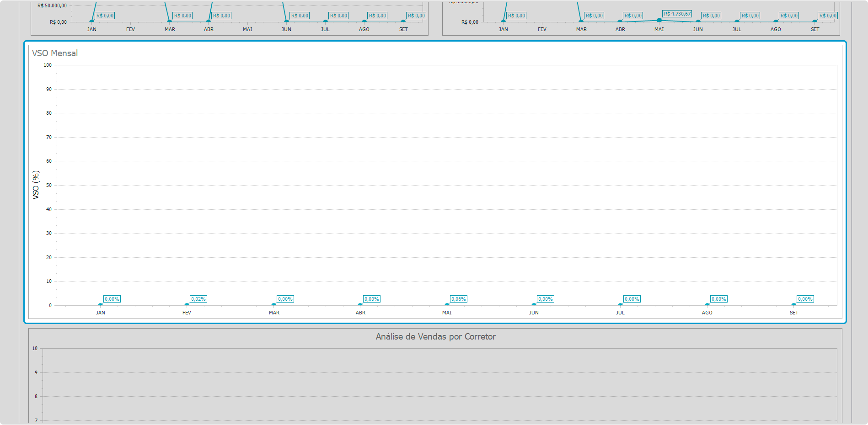
Task: Select the MAR data point in VSO Mensal
Action: tap(274, 305)
